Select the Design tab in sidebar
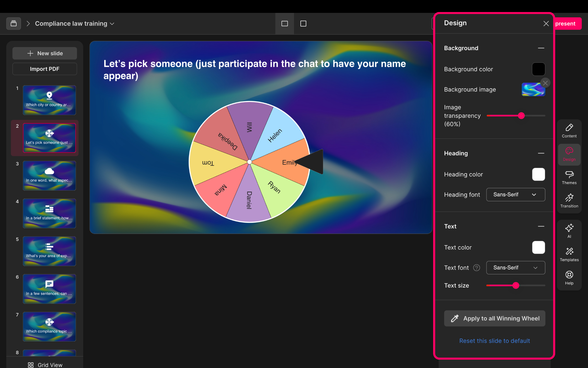 (x=569, y=154)
